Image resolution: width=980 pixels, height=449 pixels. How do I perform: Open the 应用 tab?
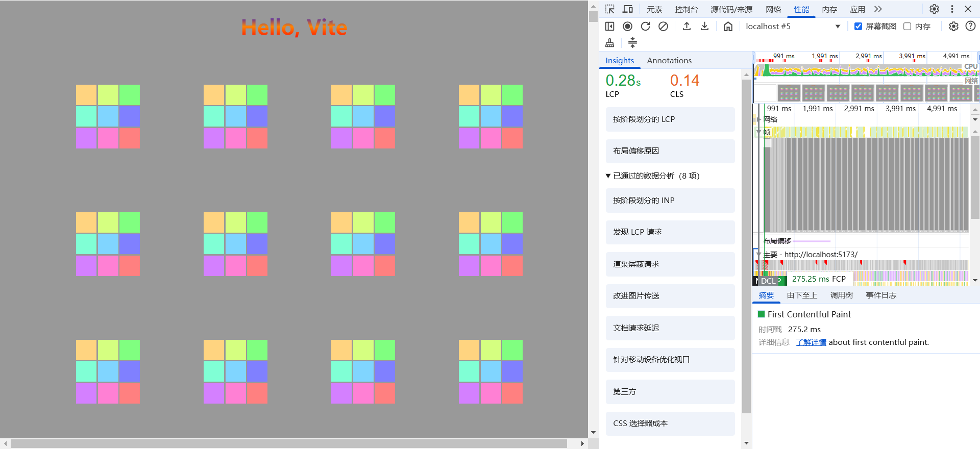(857, 9)
